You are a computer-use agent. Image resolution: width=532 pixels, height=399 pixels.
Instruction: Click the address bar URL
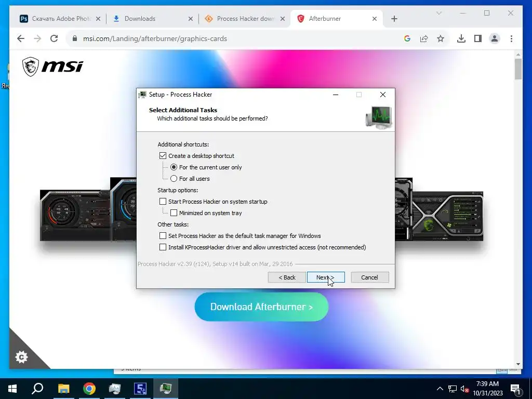[155, 38]
